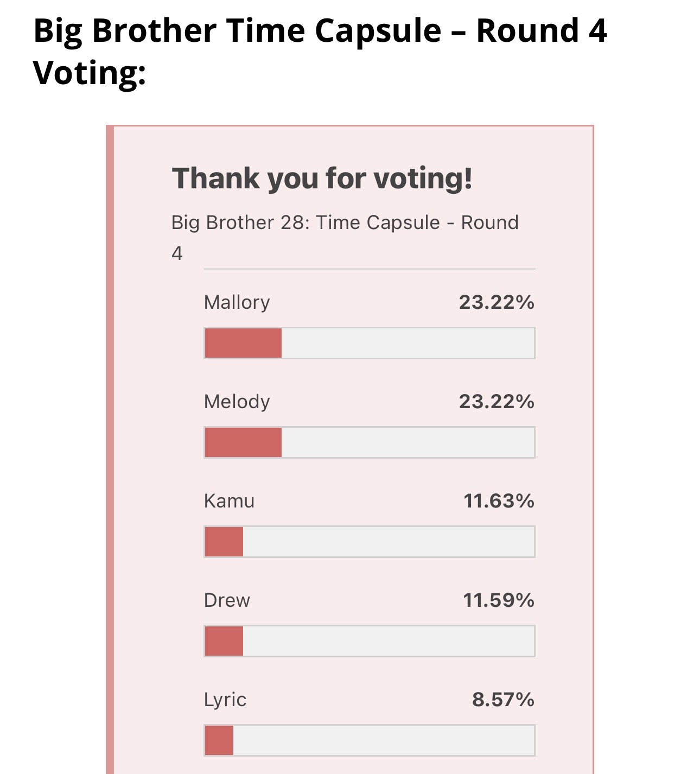Select the Melody name label

click(237, 402)
